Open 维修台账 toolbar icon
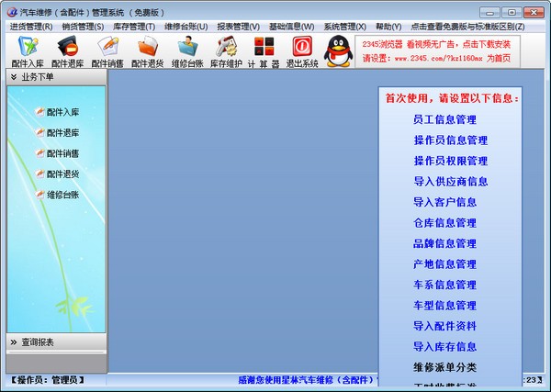551x392 pixels. point(187,51)
